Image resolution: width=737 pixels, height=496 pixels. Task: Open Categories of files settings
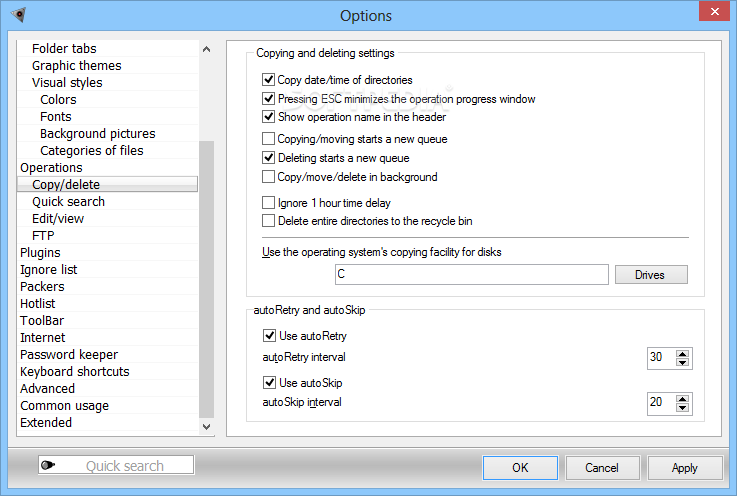[92, 150]
